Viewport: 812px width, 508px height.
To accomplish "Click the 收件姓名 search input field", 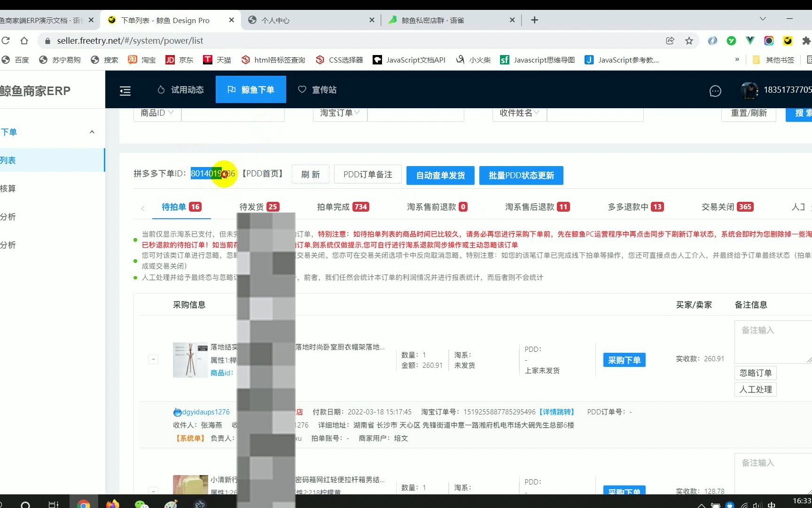I will (x=595, y=114).
